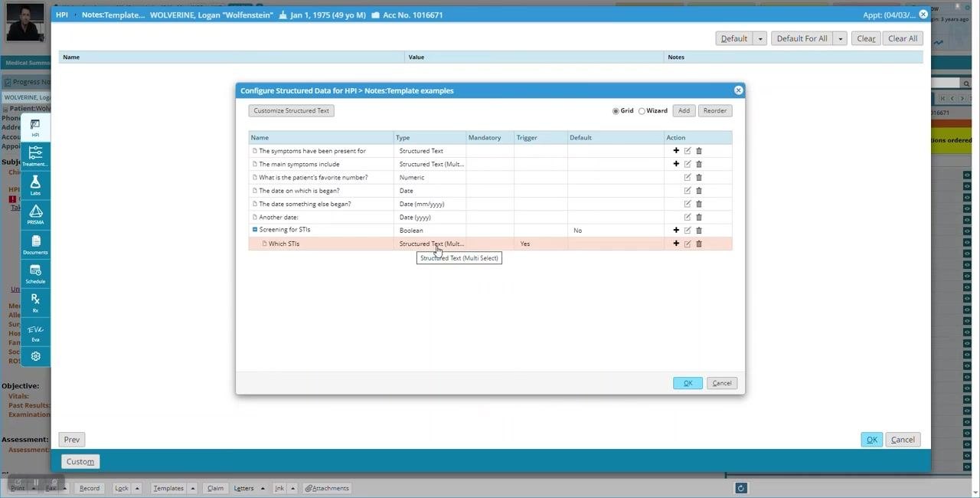Add child under Screening for STIs
980x498 pixels.
pos(676,230)
